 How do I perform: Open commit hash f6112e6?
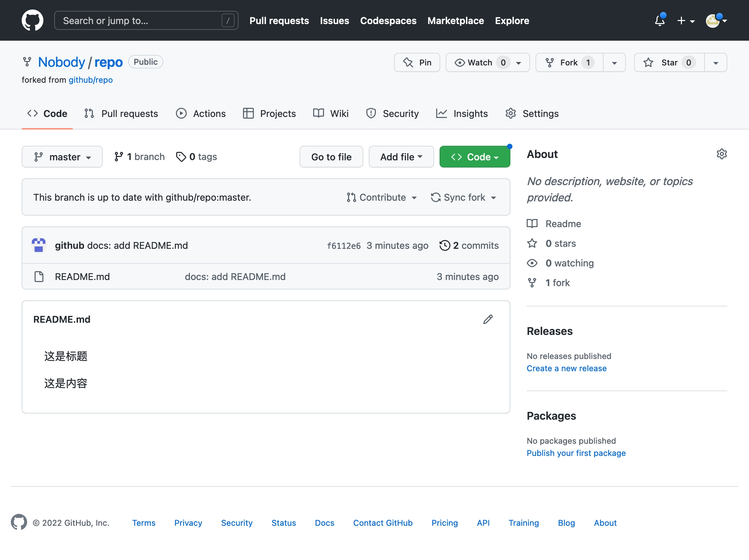pyautogui.click(x=344, y=245)
